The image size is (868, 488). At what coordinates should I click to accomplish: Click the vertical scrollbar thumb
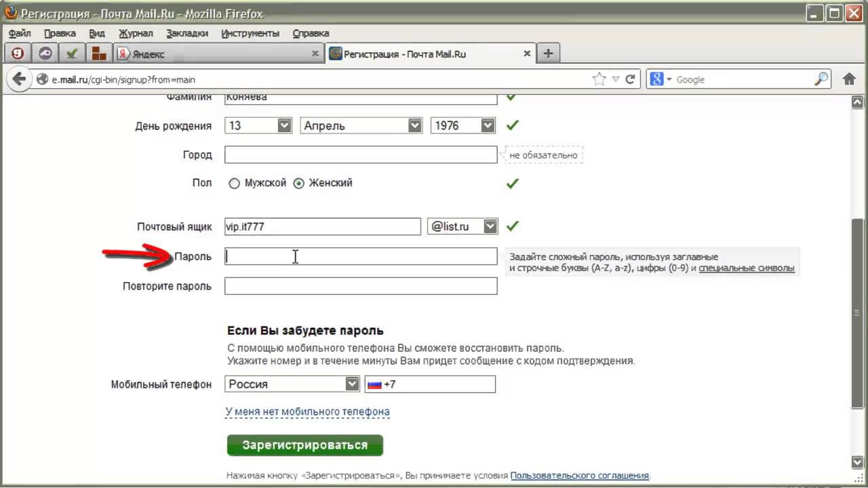pos(857,313)
